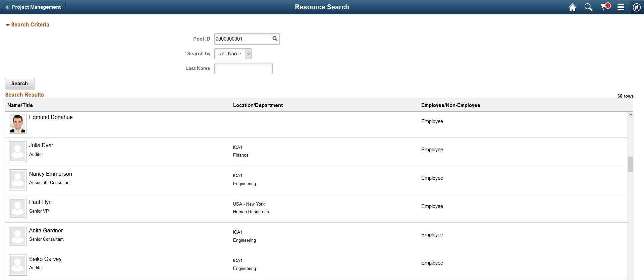
Task: Go back to Project Management
Action: click(34, 7)
